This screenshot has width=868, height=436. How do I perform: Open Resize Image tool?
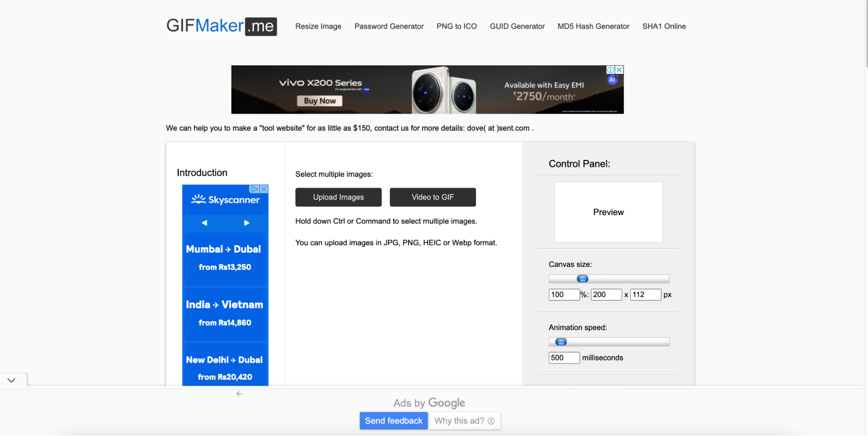(x=318, y=27)
